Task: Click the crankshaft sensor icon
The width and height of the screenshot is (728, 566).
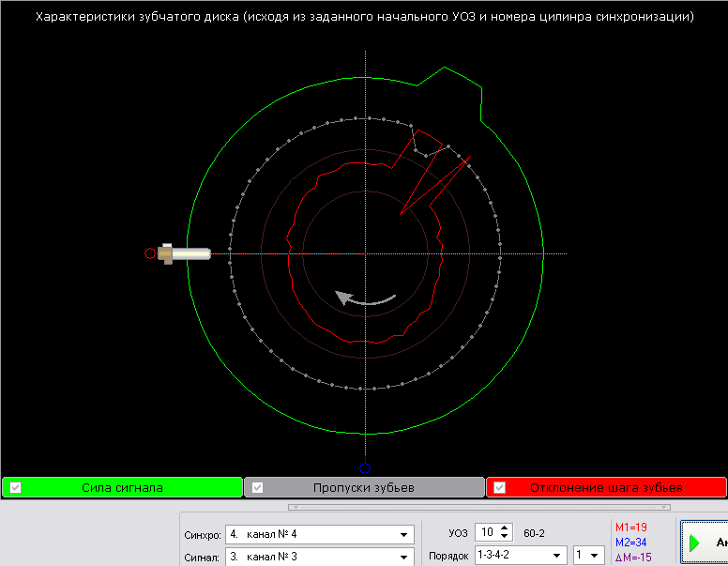Action: (184, 253)
